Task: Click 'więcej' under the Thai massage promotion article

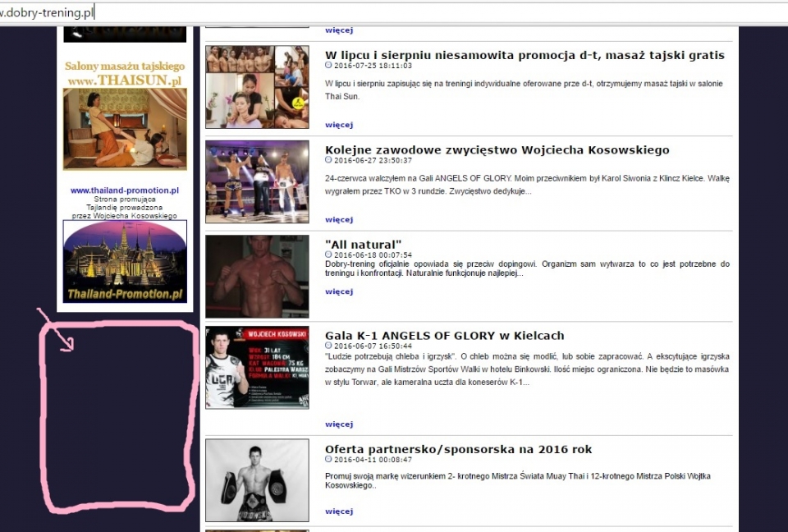Action: click(x=338, y=125)
